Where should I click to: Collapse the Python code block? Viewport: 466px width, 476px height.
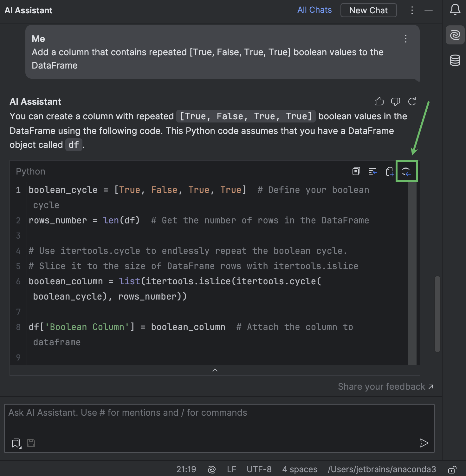[x=215, y=370]
